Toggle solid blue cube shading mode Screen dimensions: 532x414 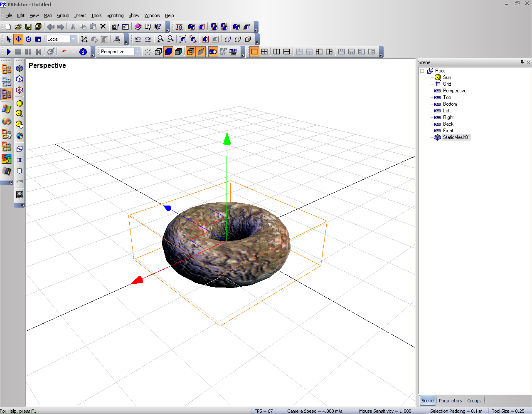click(x=168, y=52)
